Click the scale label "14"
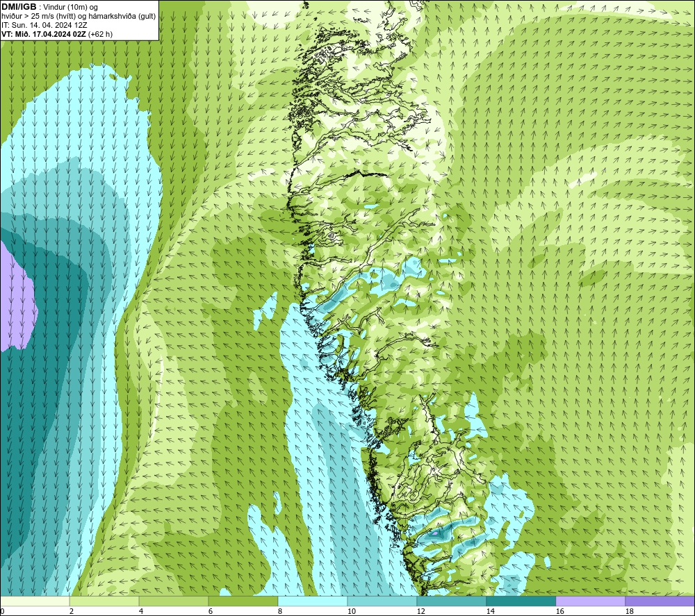 pyautogui.click(x=490, y=611)
